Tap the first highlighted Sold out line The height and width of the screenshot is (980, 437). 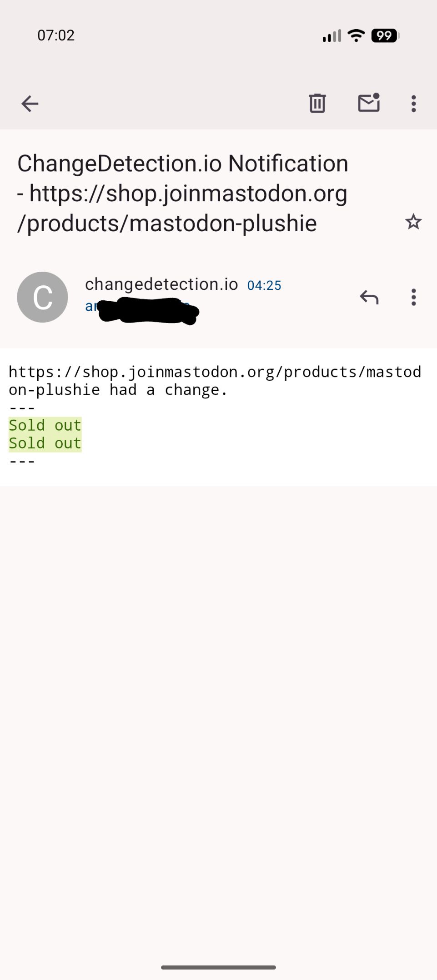(45, 426)
